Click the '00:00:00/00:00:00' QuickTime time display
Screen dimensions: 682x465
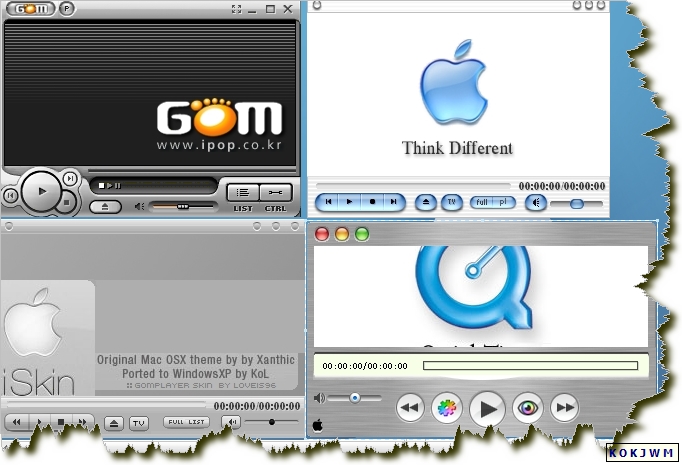[x=365, y=366]
